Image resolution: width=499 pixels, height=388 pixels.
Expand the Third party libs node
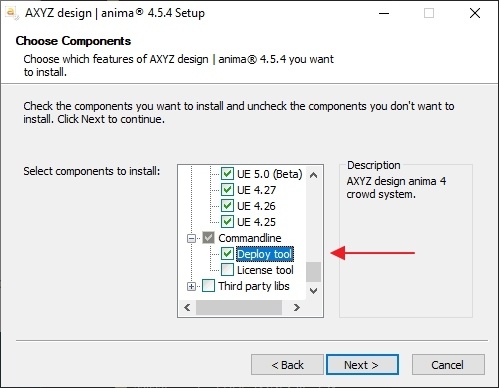(x=191, y=286)
